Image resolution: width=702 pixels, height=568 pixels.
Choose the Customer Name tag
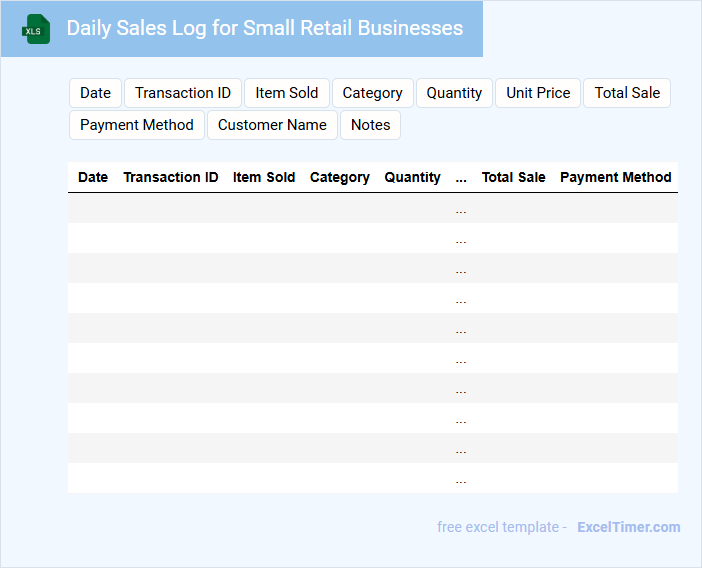pos(272,125)
